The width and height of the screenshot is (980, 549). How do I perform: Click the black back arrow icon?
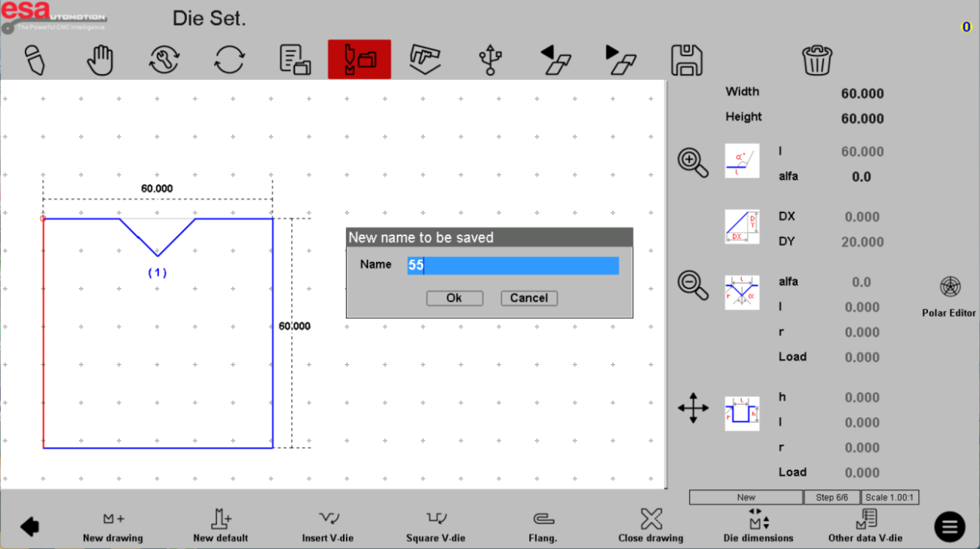click(30, 526)
